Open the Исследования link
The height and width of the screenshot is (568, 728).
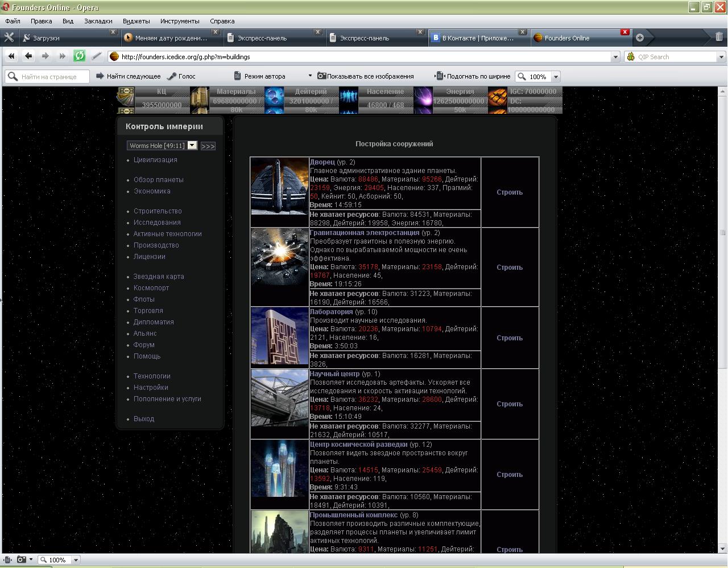pyautogui.click(x=157, y=223)
